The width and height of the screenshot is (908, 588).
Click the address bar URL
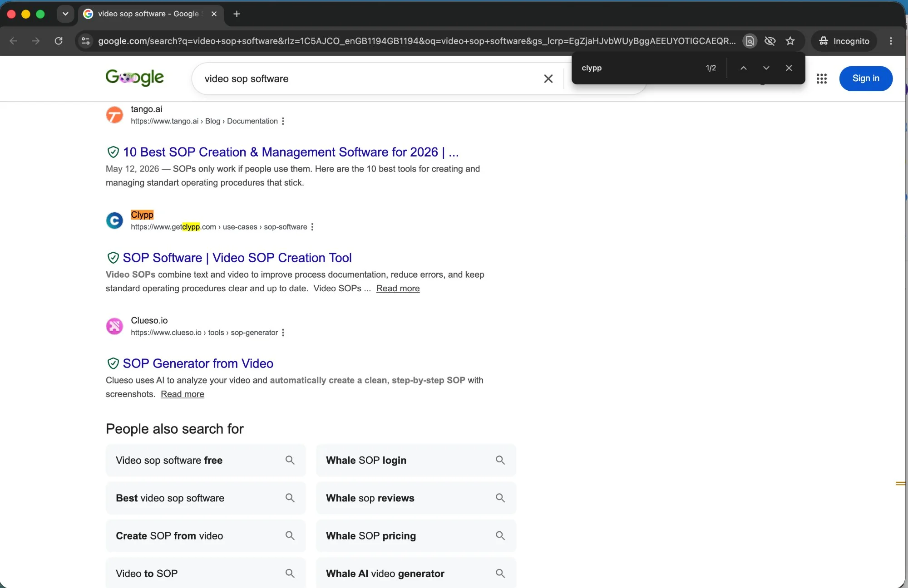(x=417, y=41)
